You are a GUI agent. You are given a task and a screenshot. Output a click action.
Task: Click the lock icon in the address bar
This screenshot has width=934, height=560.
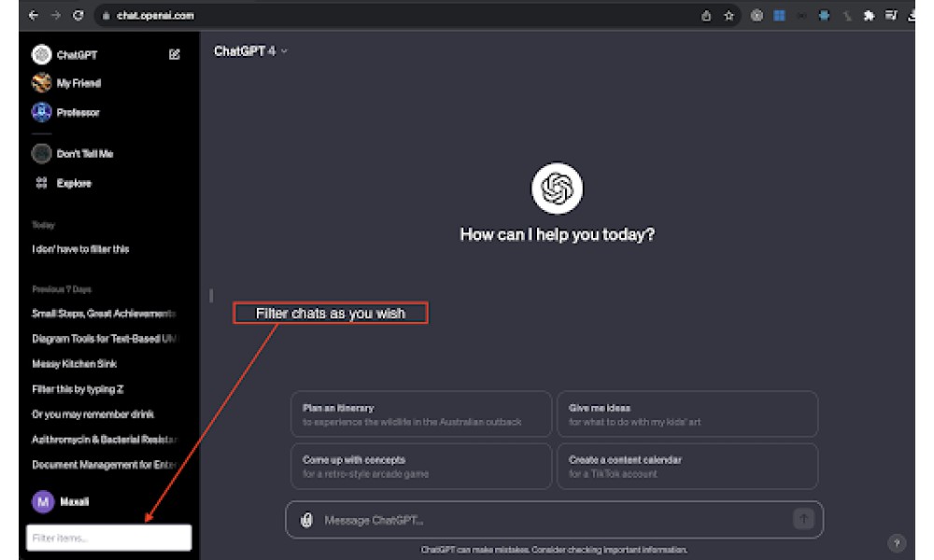(x=106, y=16)
